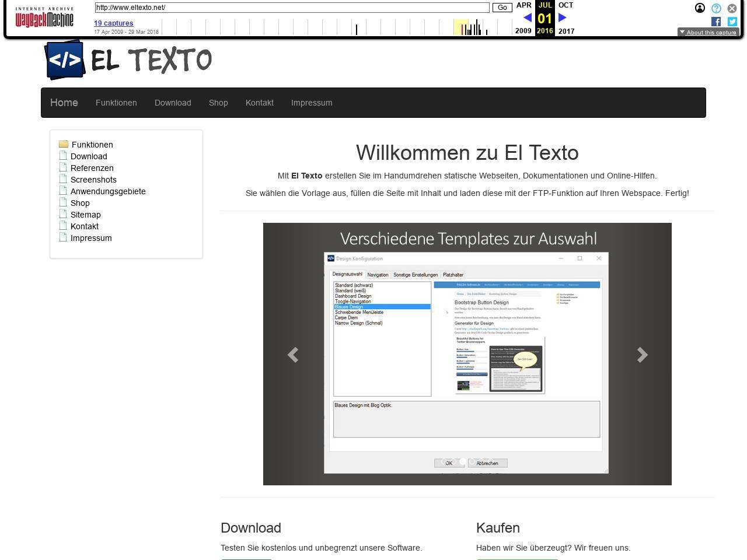Open the user account icon
This screenshot has width=747, height=560.
(x=700, y=8)
